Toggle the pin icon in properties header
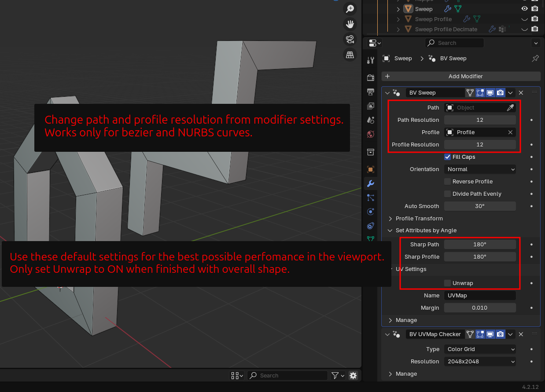545x392 pixels. click(x=535, y=59)
